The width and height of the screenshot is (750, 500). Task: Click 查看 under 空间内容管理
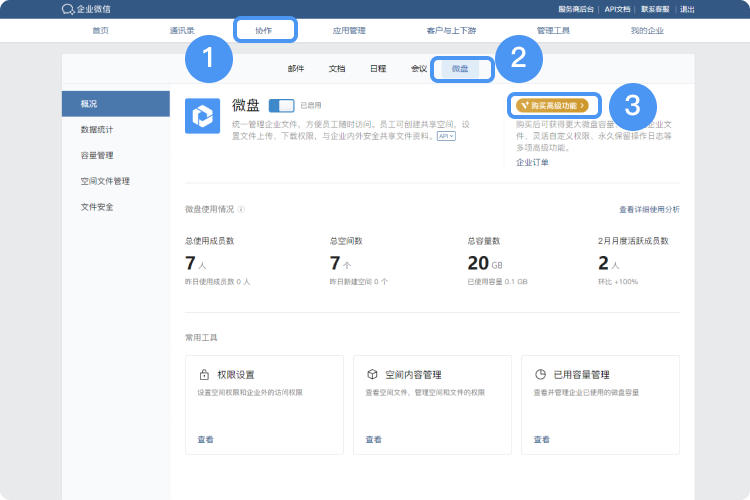point(374,439)
